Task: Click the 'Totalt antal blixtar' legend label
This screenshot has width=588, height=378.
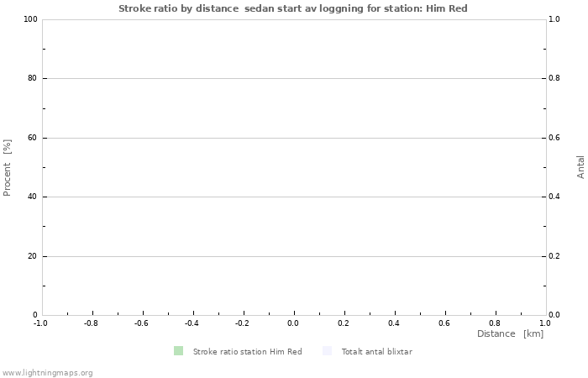Action: pyautogui.click(x=376, y=351)
